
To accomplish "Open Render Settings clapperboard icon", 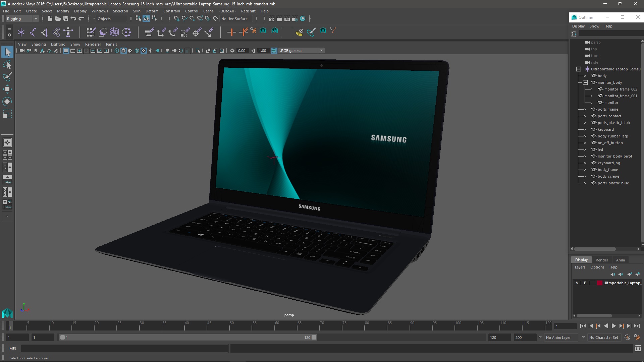I will (x=295, y=18).
